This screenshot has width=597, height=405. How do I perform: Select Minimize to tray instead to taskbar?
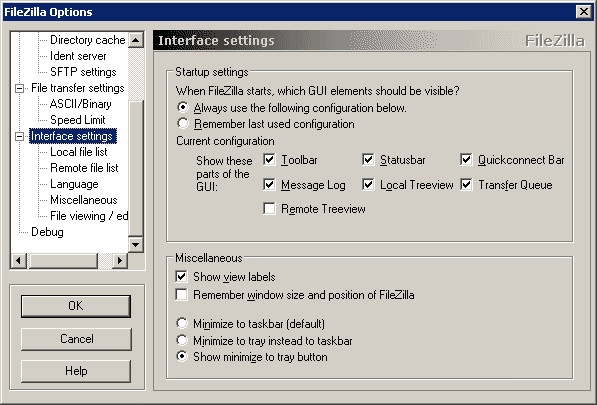point(182,340)
